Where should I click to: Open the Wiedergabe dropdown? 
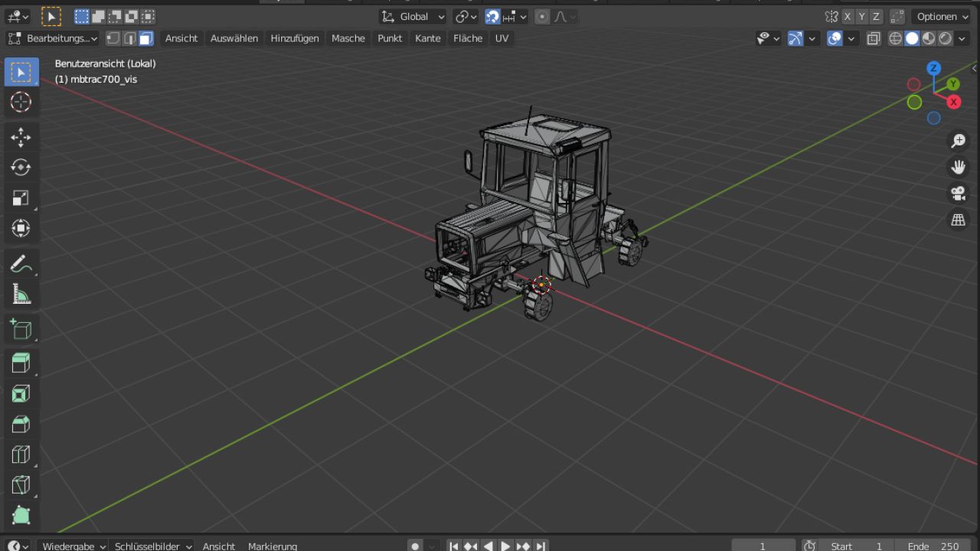coord(73,546)
